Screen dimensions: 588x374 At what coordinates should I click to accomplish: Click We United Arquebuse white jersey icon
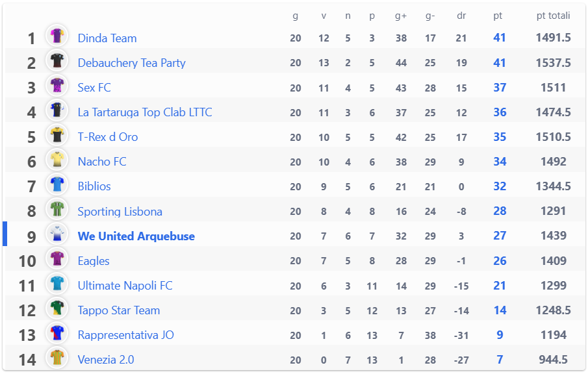point(57,234)
